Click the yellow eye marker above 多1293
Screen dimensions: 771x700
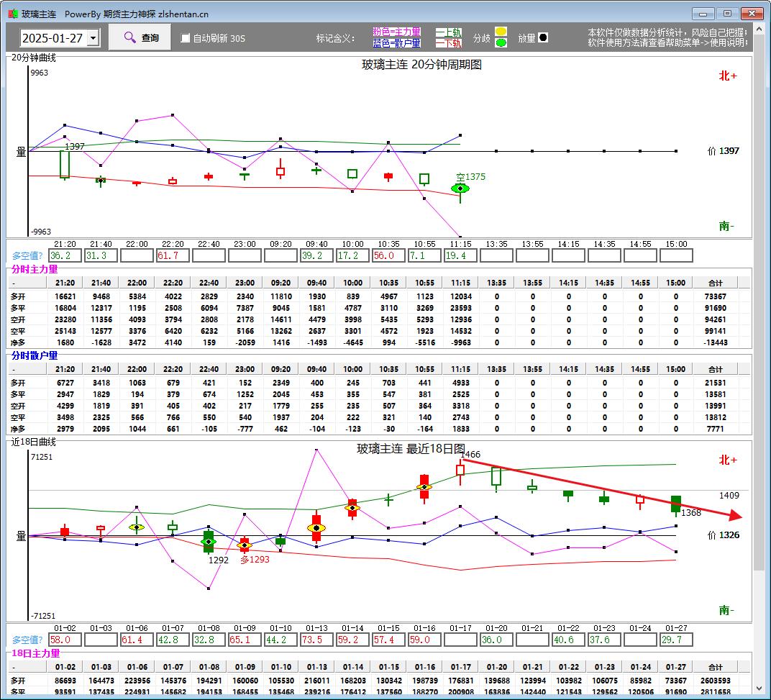click(x=245, y=545)
